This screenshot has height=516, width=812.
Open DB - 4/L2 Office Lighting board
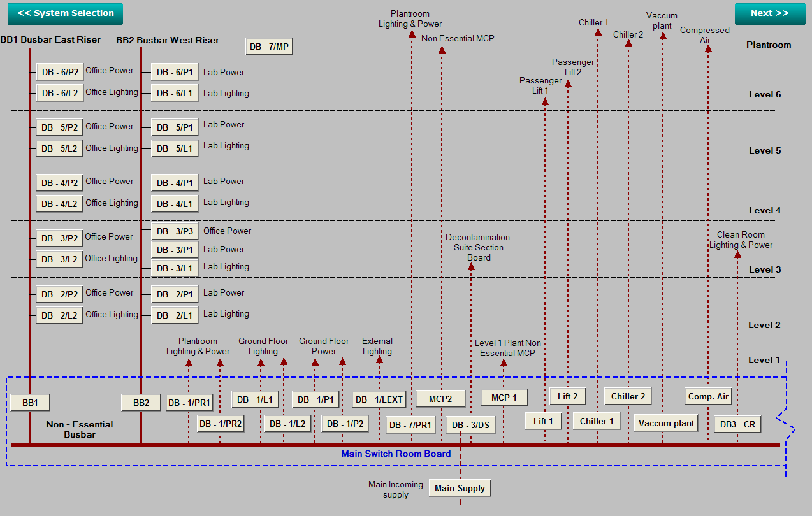coord(60,204)
